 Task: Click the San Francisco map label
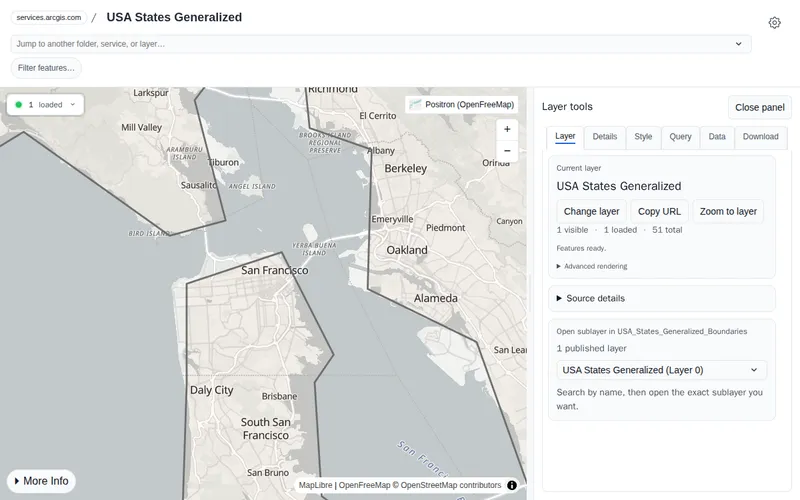[x=274, y=270]
